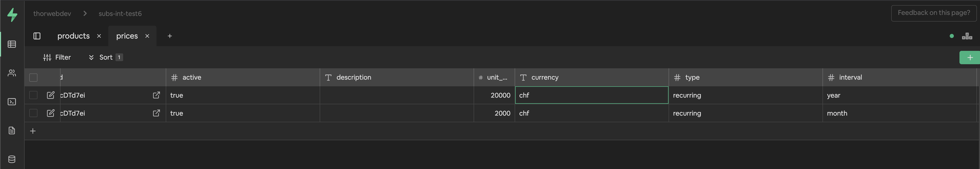Switch to the products tab
The width and height of the screenshot is (980, 169).
point(73,36)
